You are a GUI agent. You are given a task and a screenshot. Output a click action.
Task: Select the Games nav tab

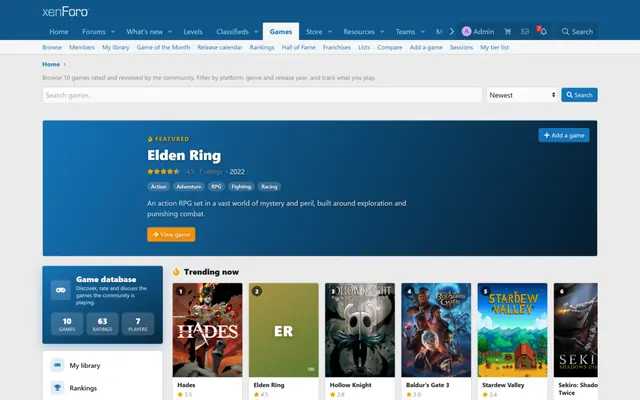pyautogui.click(x=281, y=31)
